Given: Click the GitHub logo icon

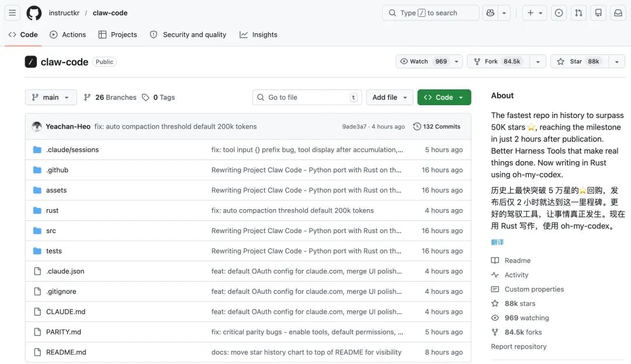Looking at the screenshot, I should pyautogui.click(x=34, y=13).
